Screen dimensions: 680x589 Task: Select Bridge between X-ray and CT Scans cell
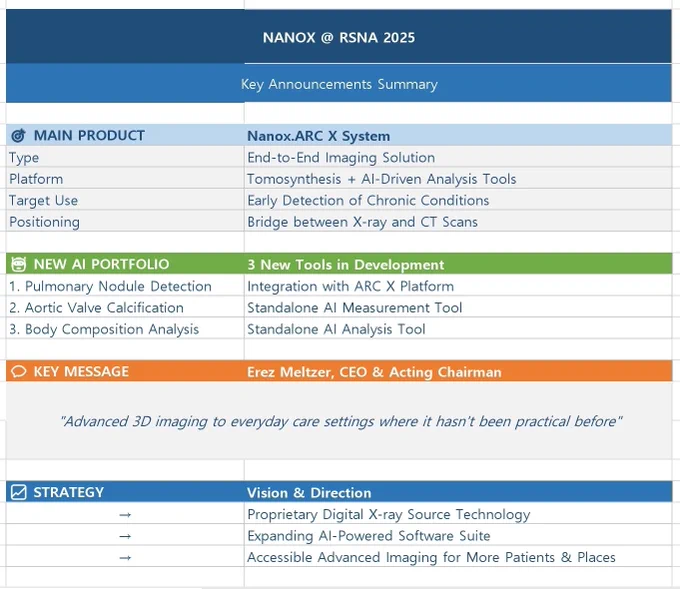[458, 222]
